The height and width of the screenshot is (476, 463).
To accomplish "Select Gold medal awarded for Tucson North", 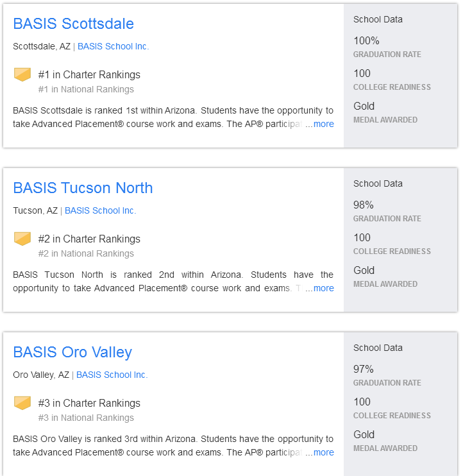I will coord(364,270).
